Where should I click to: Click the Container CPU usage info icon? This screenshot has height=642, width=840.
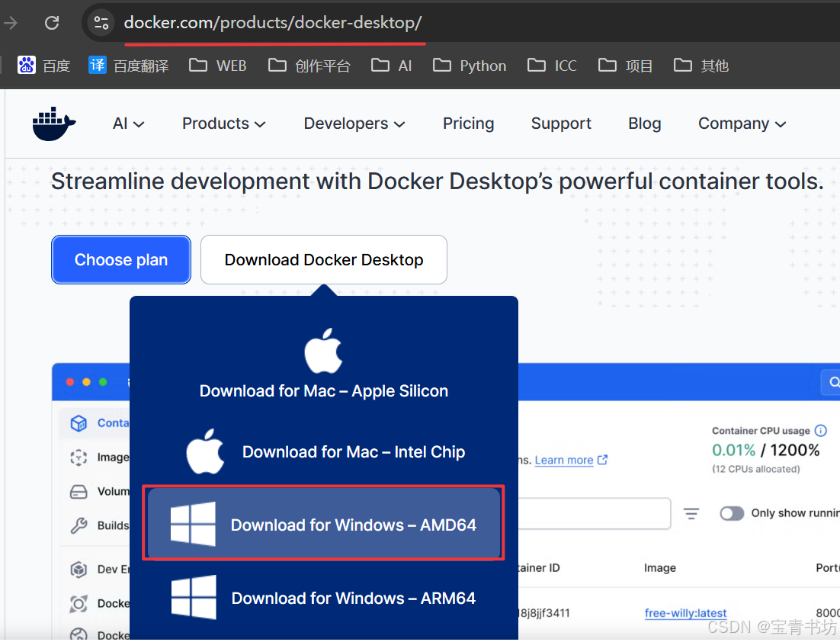(x=821, y=430)
